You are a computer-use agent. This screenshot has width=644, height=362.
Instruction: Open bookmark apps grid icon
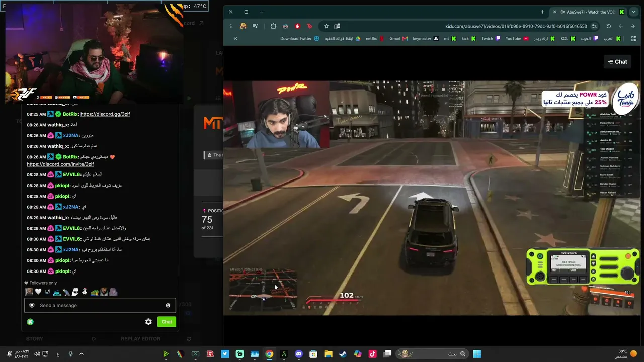pyautogui.click(x=633, y=39)
